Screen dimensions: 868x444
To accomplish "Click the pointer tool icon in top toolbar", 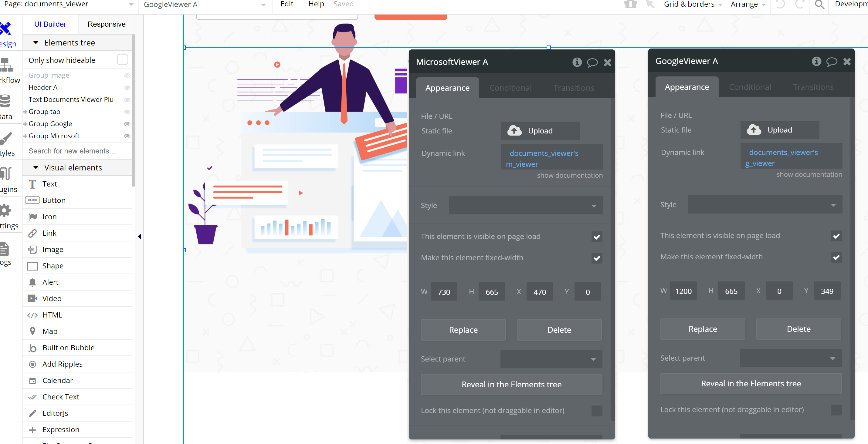I will [650, 4].
